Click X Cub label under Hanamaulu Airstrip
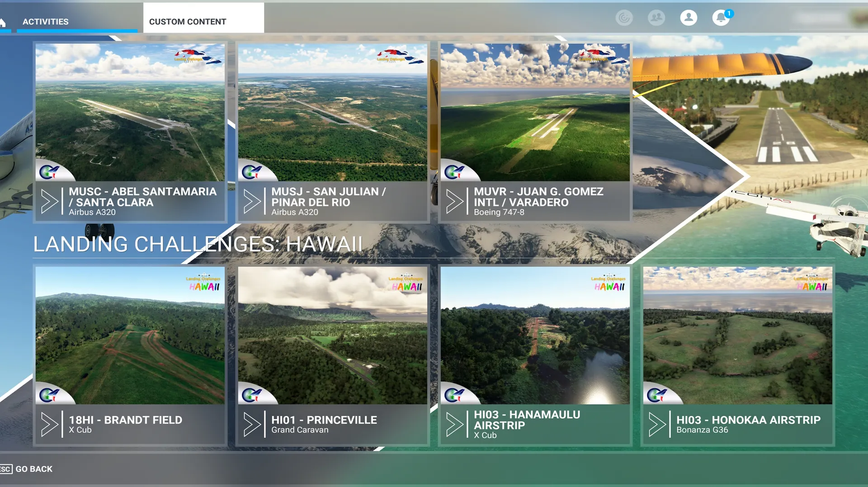The height and width of the screenshot is (487, 868). (485, 435)
